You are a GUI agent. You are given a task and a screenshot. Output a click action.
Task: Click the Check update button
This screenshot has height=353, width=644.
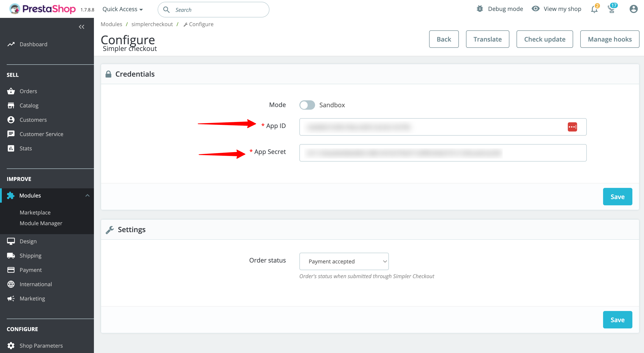[544, 39]
